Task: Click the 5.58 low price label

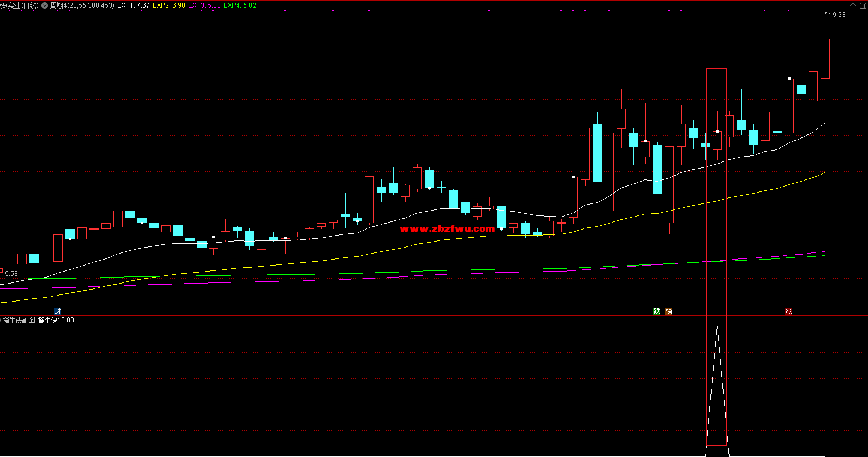Action: click(x=11, y=274)
